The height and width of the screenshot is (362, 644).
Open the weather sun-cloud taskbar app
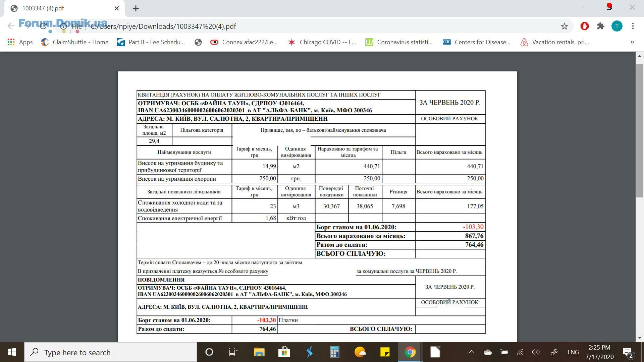point(360,352)
